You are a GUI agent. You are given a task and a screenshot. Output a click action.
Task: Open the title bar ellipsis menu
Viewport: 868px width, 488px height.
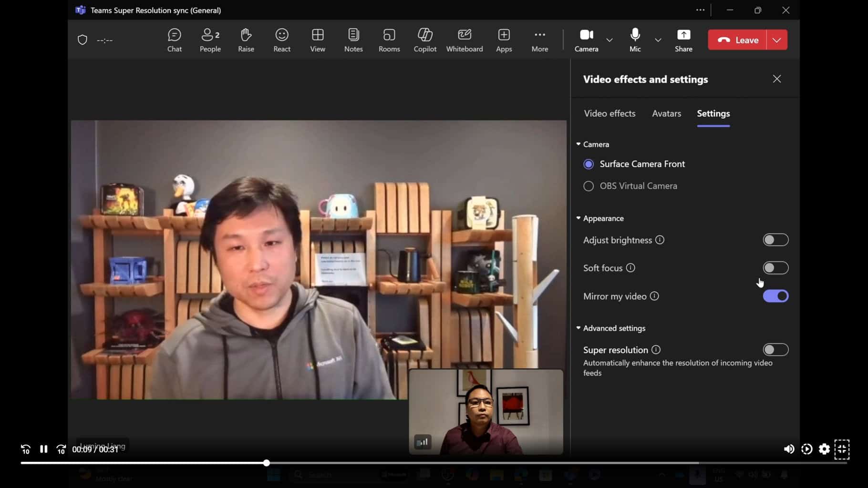tap(700, 10)
